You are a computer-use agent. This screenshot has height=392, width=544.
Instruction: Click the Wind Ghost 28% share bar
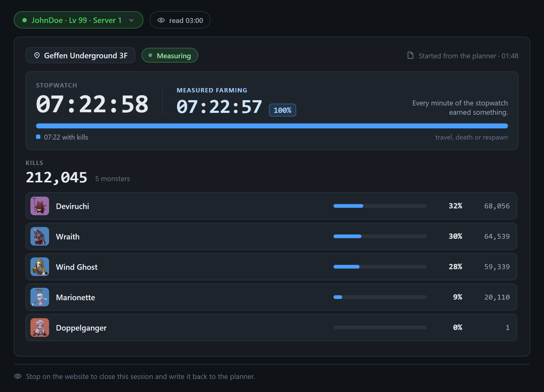(x=380, y=267)
